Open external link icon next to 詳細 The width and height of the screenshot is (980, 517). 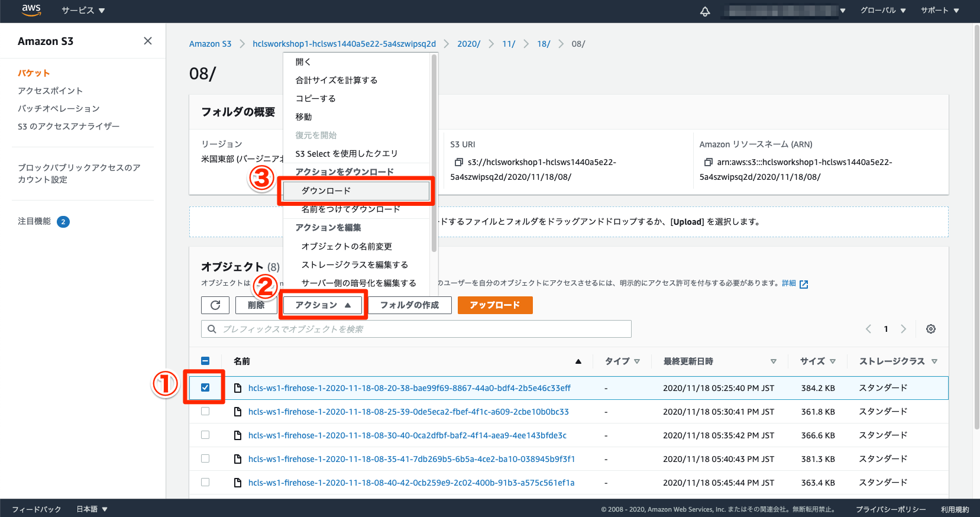804,284
